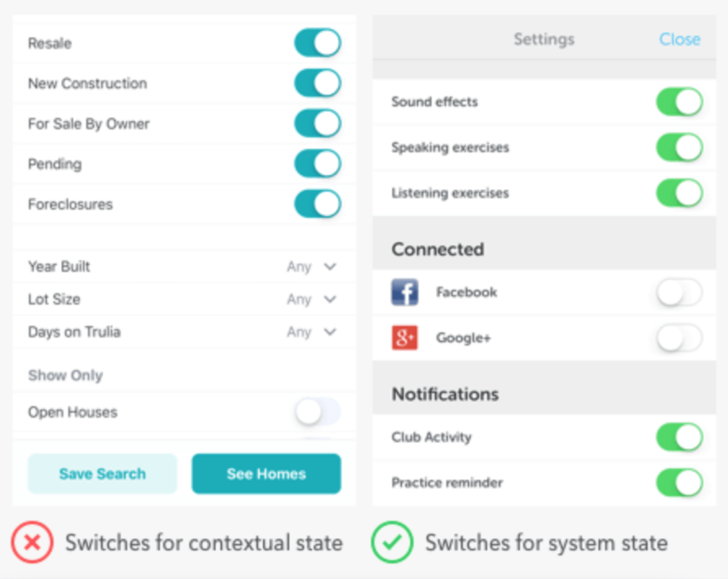Open the Lot Size dropdown

pyautogui.click(x=312, y=299)
